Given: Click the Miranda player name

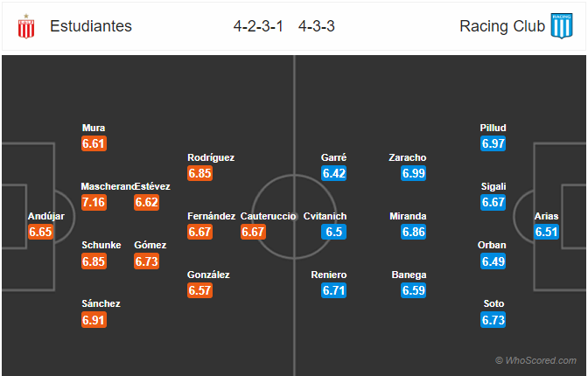Looking at the screenshot, I should click(408, 216).
